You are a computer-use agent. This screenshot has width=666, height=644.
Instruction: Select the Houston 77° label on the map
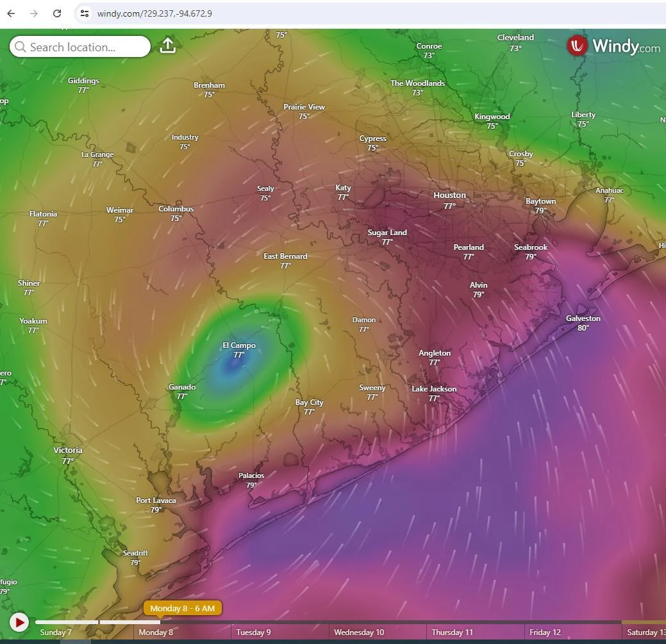point(449,199)
